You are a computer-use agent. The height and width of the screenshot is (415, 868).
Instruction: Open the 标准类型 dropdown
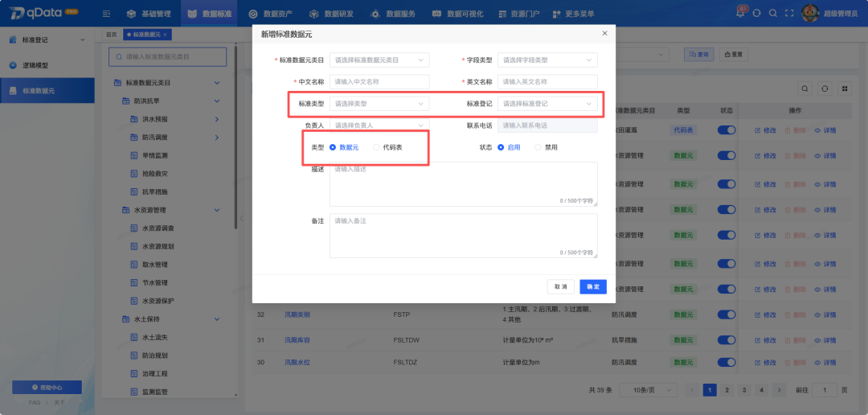pos(379,104)
